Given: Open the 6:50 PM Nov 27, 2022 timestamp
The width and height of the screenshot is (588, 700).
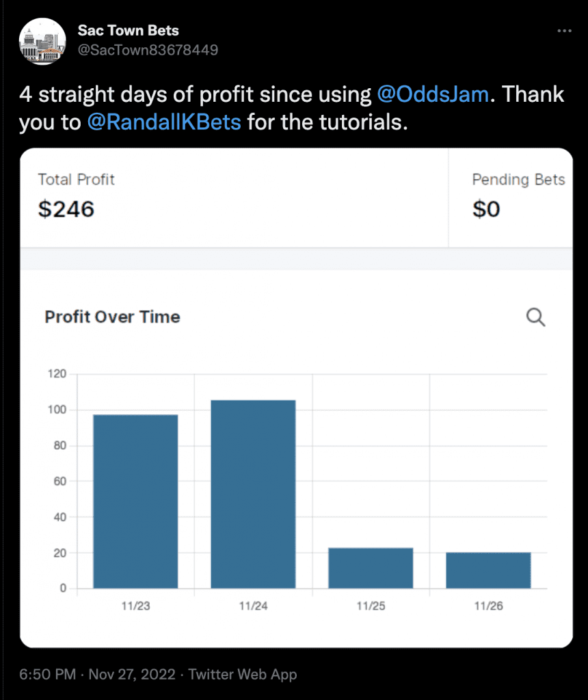Looking at the screenshot, I should (x=97, y=674).
